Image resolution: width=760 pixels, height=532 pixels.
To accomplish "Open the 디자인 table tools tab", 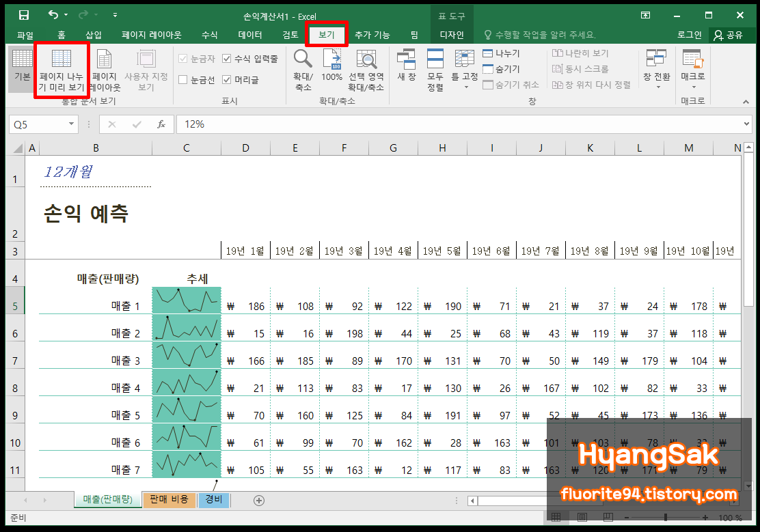I will coord(452,35).
